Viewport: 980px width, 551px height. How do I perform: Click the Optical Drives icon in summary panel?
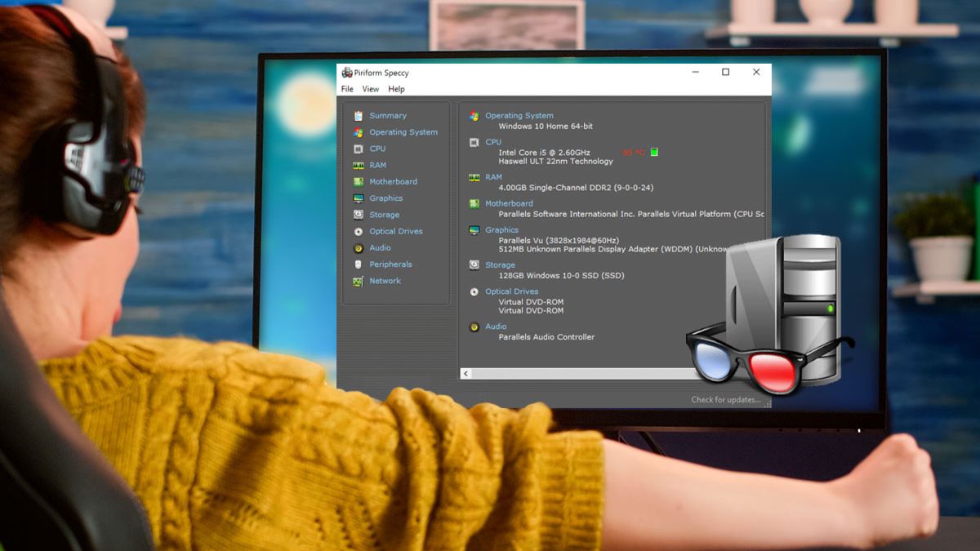click(474, 291)
